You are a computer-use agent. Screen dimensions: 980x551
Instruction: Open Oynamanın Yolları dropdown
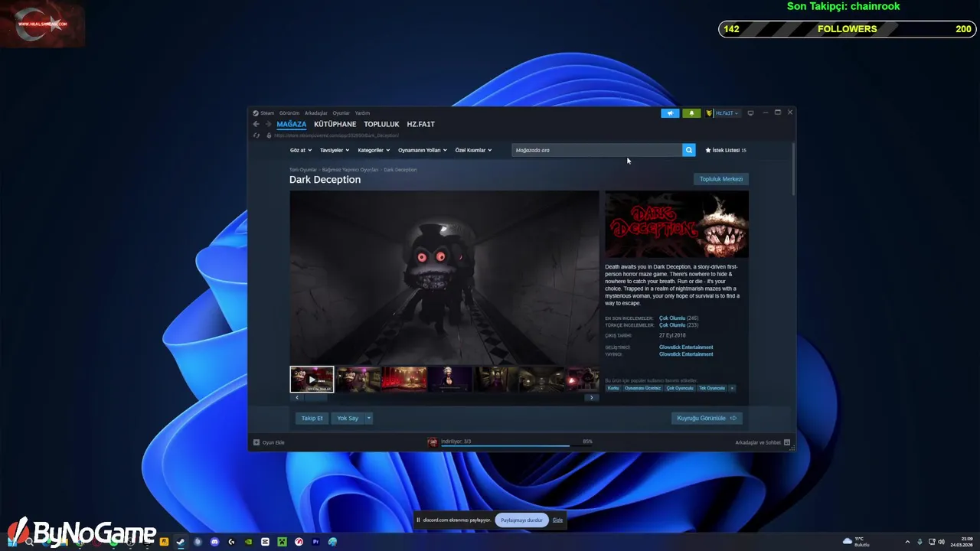tap(423, 150)
